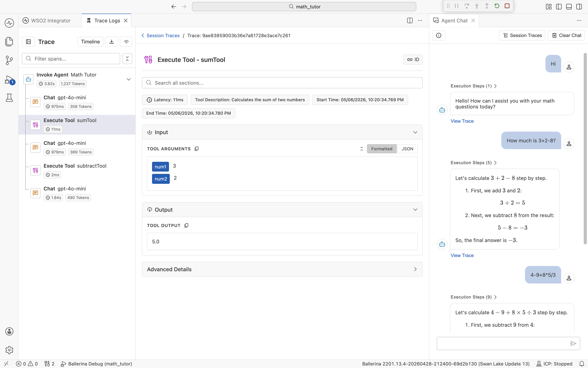Image resolution: width=588 pixels, height=368 pixels.
Task: Open notifications bell in the status bar
Action: point(582,364)
